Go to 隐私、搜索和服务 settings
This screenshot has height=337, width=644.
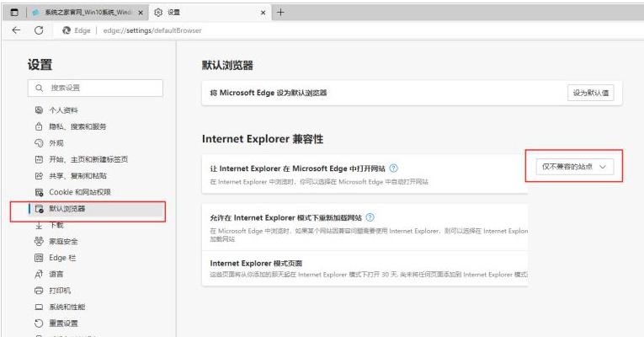[x=77, y=126]
